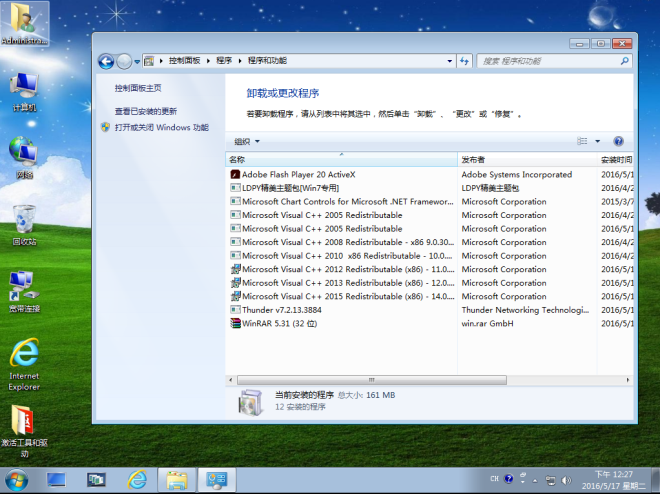Open the 激活工具和驱动 desktop folder
Image resolution: width=660 pixels, height=494 pixels.
[x=24, y=431]
